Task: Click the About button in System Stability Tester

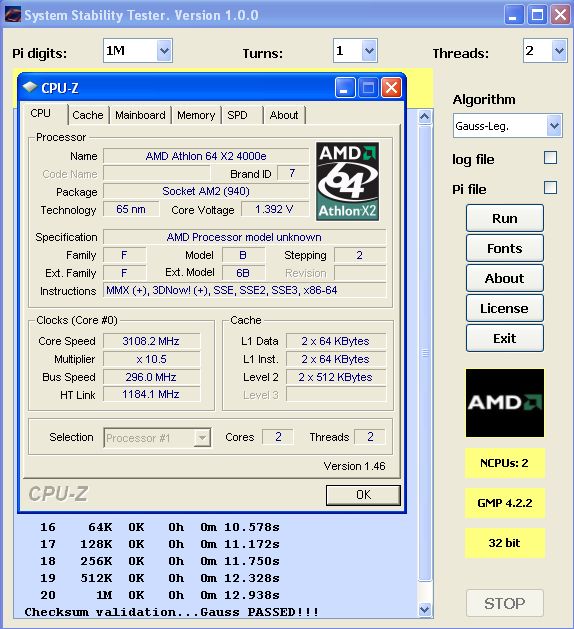Action: pyautogui.click(x=505, y=278)
